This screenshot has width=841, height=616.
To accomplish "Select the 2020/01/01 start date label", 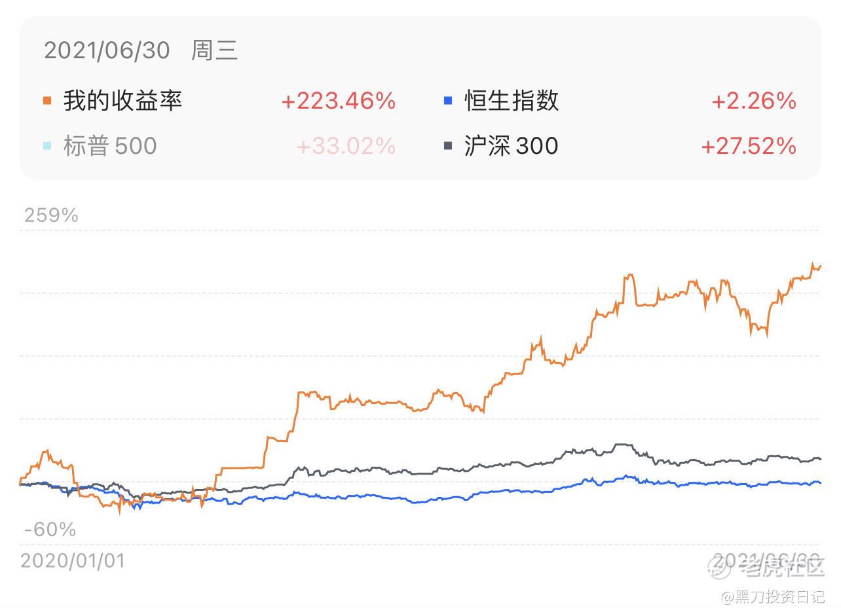I will [72, 560].
